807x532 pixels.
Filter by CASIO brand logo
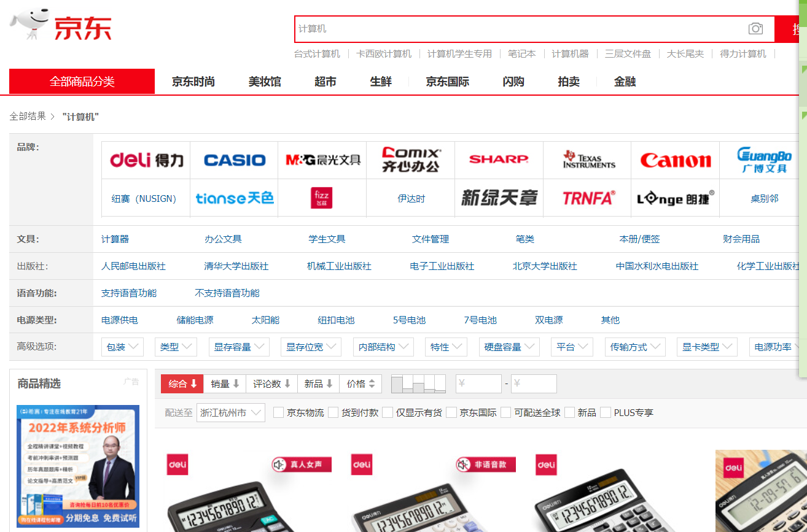(x=235, y=160)
